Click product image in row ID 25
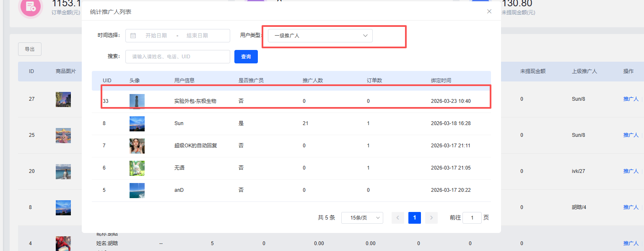Screen dimensions: 644x251 63,135
